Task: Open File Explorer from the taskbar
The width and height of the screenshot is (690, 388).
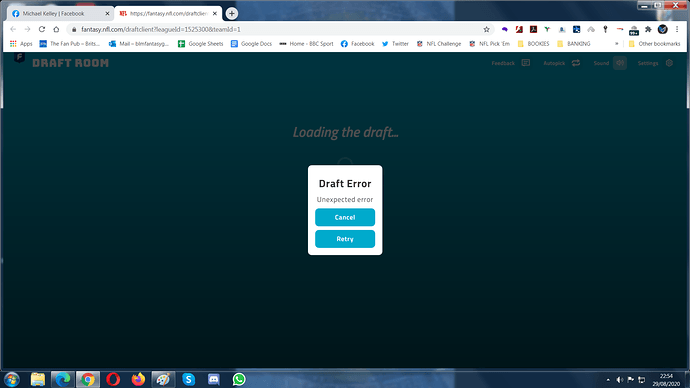Action: 38,379
